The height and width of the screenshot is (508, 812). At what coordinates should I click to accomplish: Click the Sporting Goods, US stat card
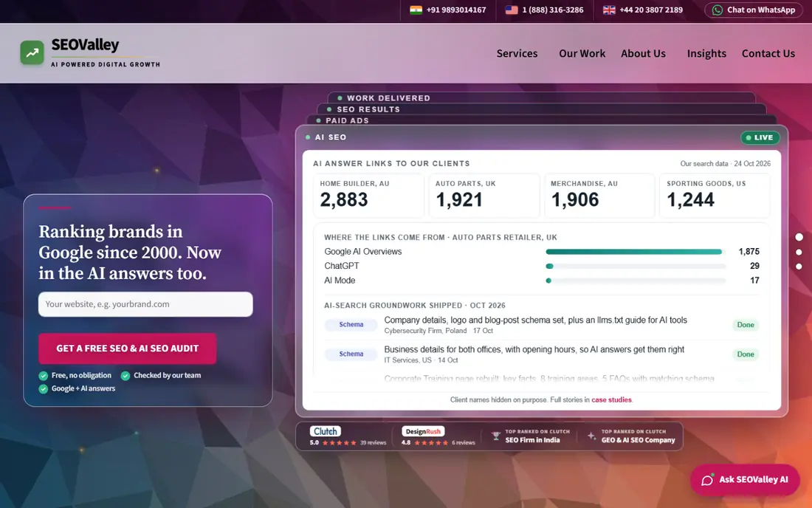715,196
